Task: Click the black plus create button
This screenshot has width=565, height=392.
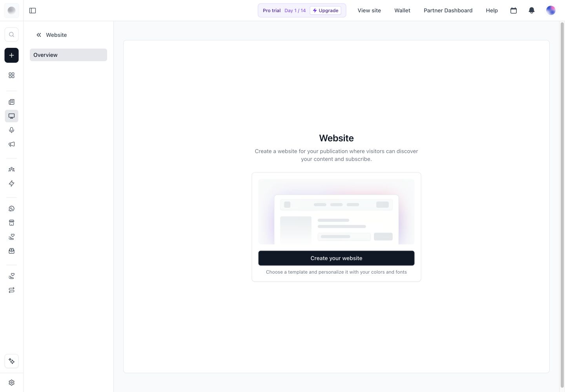Action: point(11,55)
